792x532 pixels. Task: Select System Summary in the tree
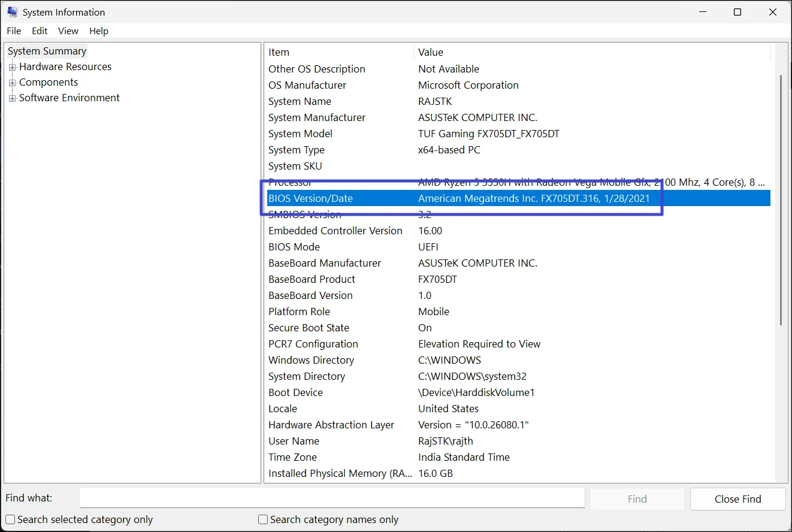pyautogui.click(x=47, y=51)
